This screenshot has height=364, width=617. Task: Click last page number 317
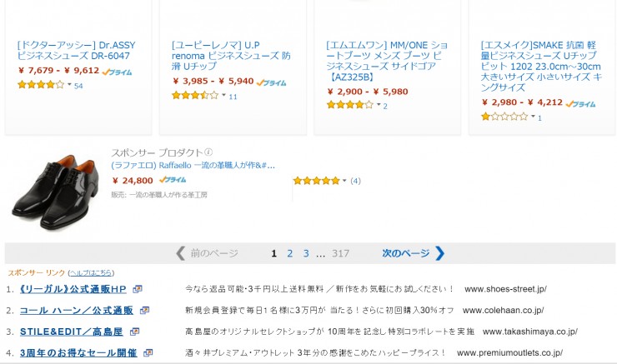tap(340, 253)
